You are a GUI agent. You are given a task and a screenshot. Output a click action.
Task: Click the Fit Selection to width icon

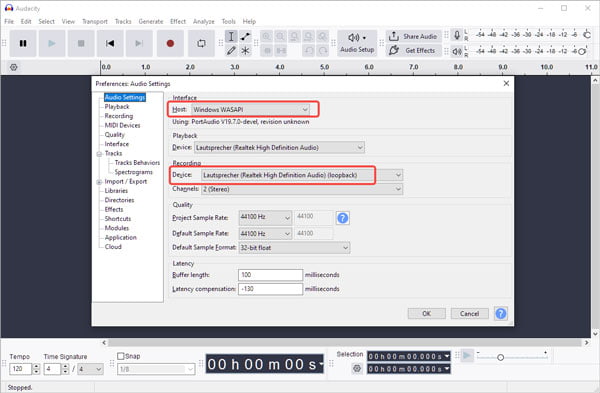click(x=294, y=37)
